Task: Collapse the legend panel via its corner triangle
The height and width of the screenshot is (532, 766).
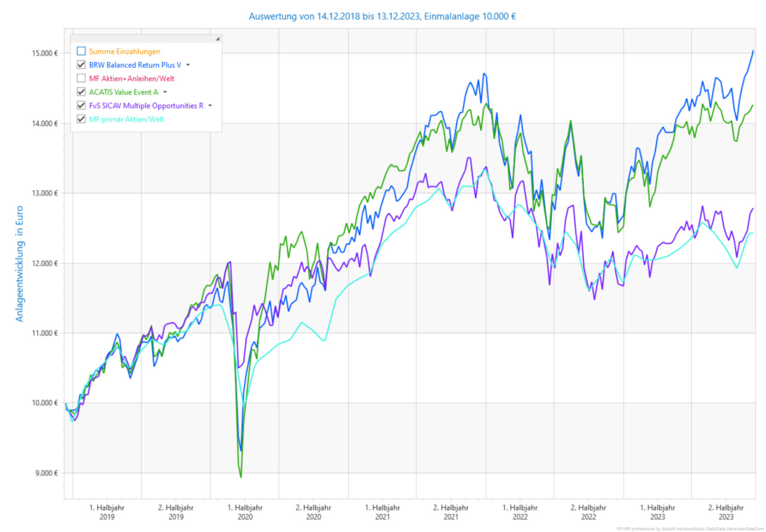Action: [x=218, y=38]
